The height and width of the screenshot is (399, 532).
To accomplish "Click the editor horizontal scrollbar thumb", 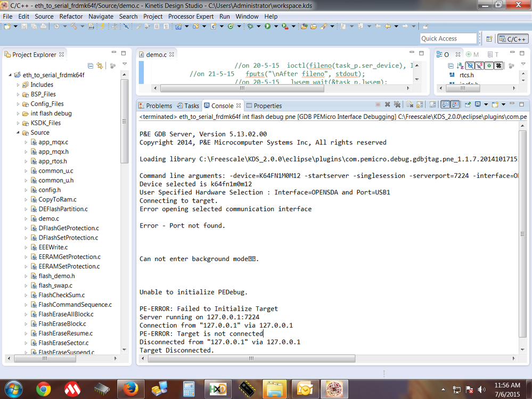I will (x=242, y=88).
